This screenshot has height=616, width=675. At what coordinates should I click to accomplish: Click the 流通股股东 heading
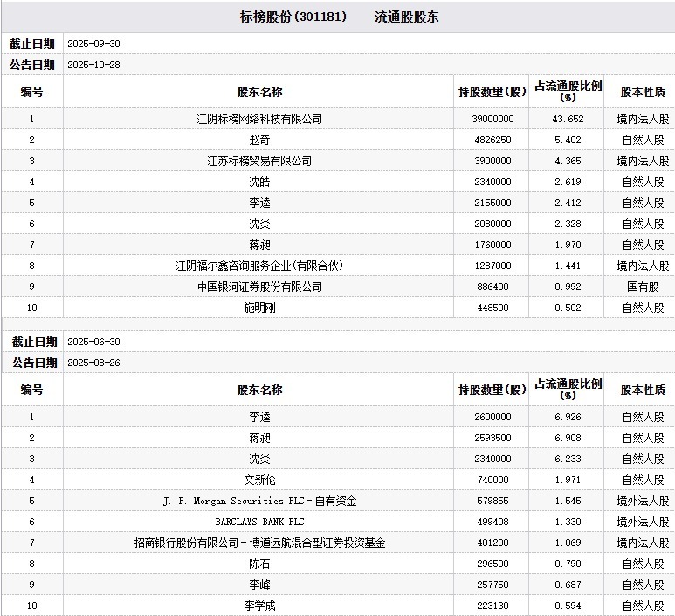[406, 17]
